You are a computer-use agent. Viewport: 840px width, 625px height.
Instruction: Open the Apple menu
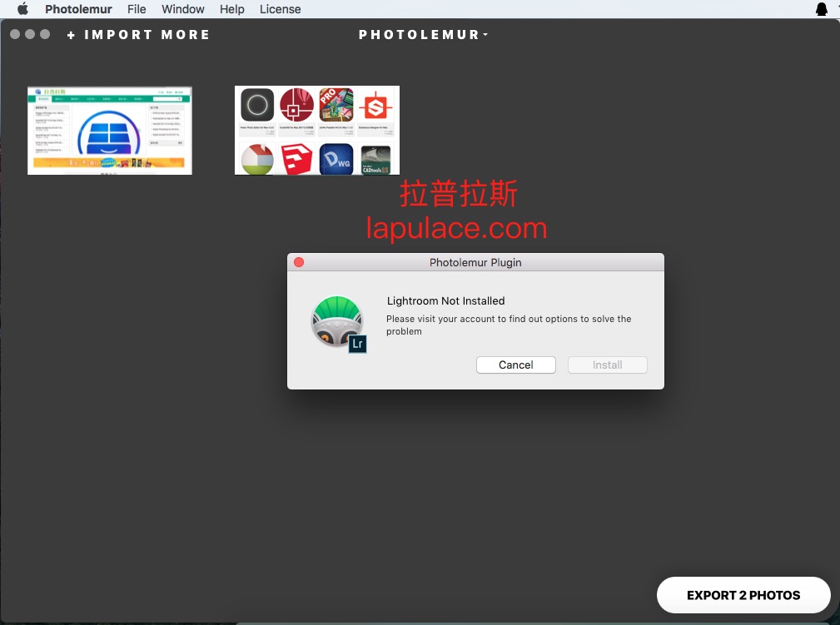coord(22,9)
